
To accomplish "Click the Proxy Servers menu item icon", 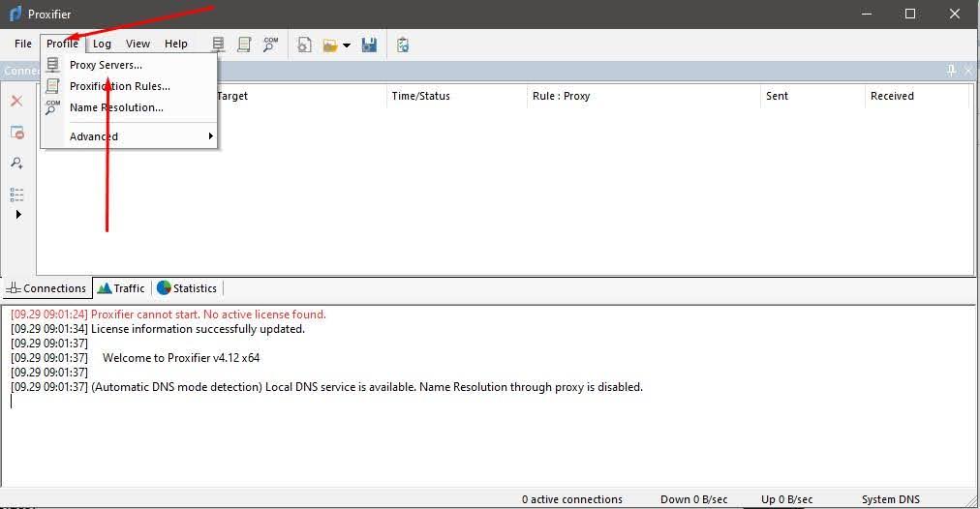I will (52, 64).
